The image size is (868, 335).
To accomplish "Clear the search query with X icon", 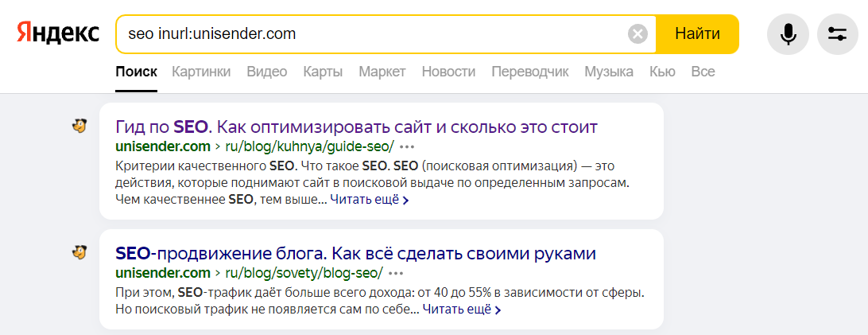I will [637, 34].
